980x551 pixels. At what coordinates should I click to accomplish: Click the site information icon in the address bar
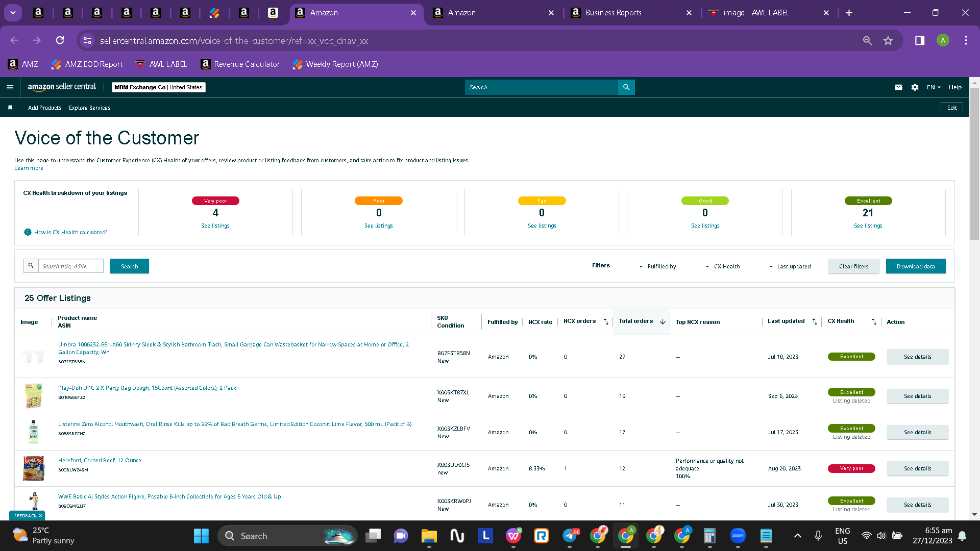87,40
